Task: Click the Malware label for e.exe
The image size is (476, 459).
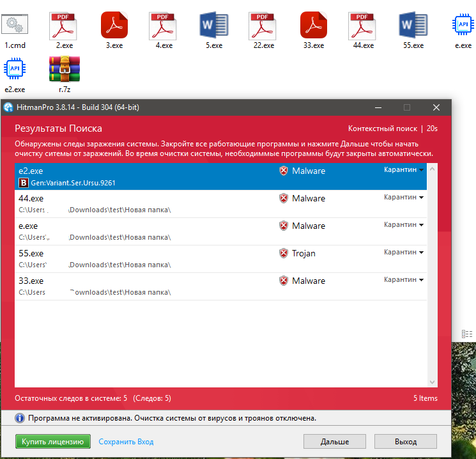Action: pyautogui.click(x=309, y=226)
